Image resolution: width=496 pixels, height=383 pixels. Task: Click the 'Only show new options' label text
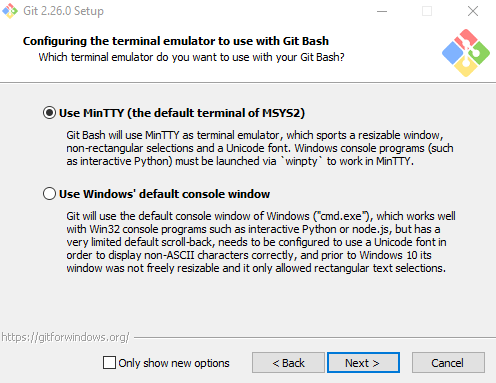[174, 363]
